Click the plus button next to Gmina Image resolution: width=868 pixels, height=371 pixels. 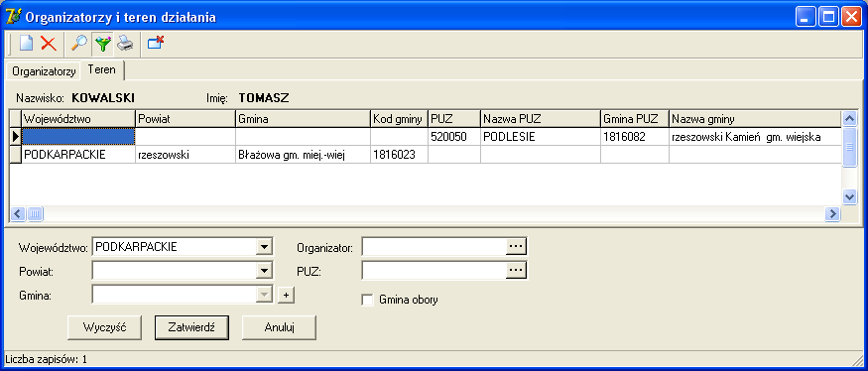click(x=286, y=296)
